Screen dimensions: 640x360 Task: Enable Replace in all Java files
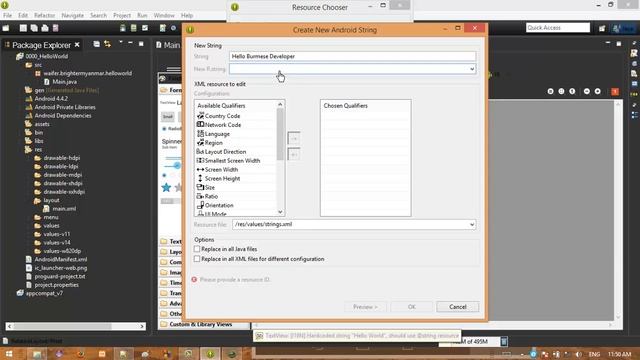tap(197, 249)
